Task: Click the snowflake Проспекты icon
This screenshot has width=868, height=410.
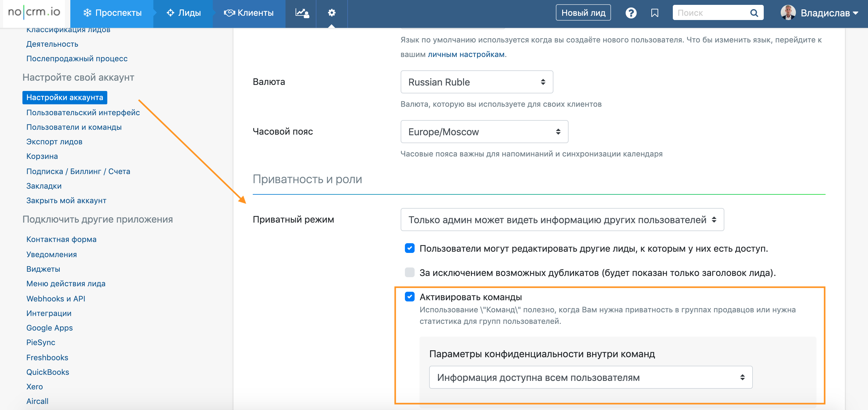Action: coord(87,13)
